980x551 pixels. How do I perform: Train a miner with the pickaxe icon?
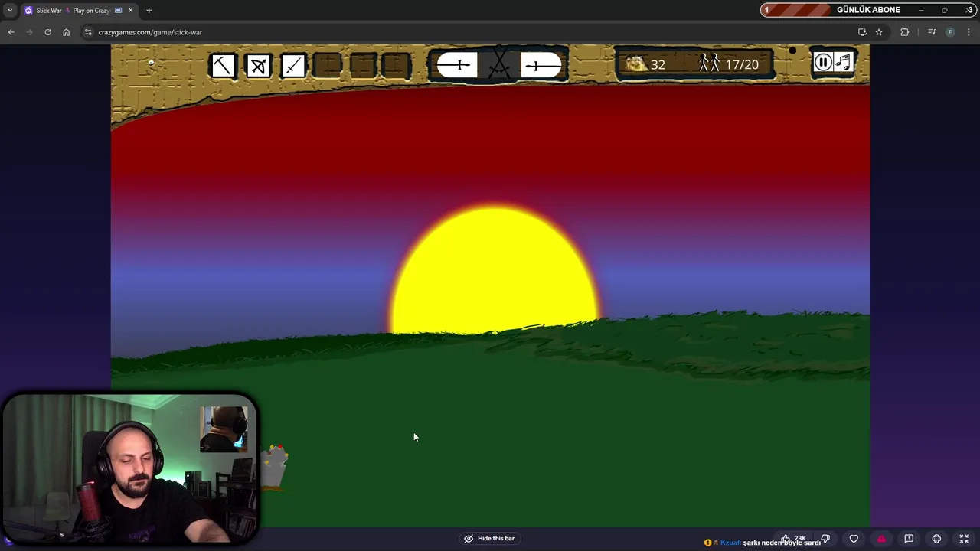(x=223, y=65)
